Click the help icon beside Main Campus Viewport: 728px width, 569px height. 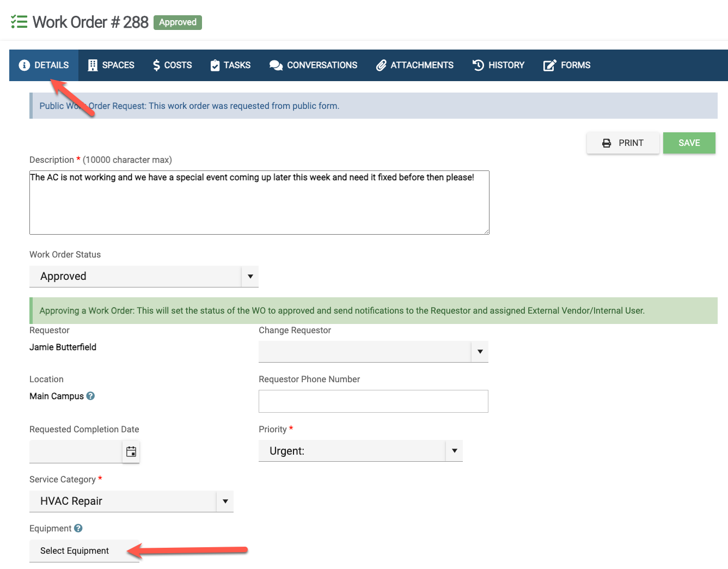[90, 396]
